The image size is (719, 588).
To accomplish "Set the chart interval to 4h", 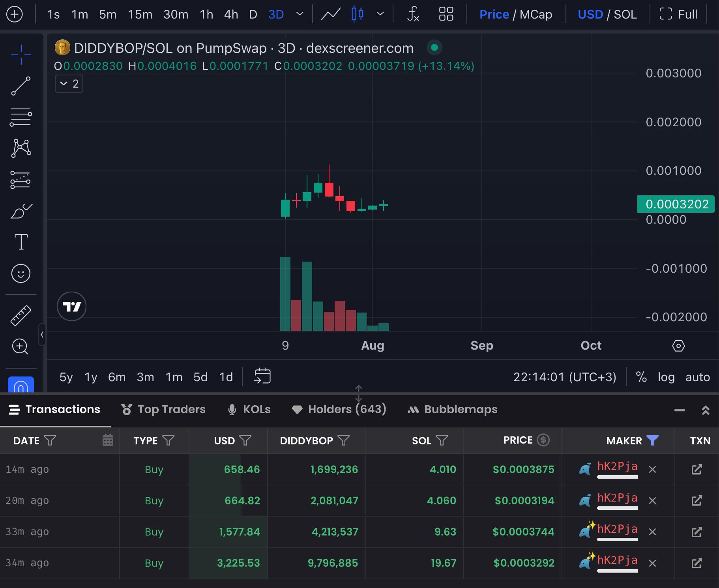I will point(231,15).
